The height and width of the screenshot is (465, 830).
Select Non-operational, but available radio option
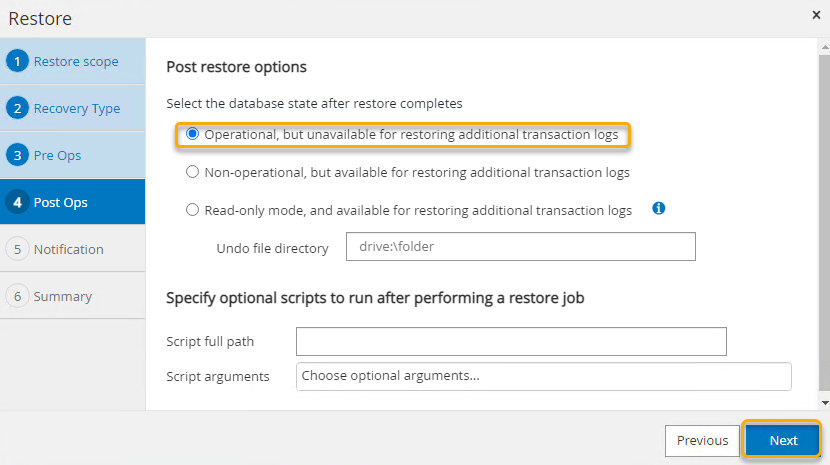[193, 172]
